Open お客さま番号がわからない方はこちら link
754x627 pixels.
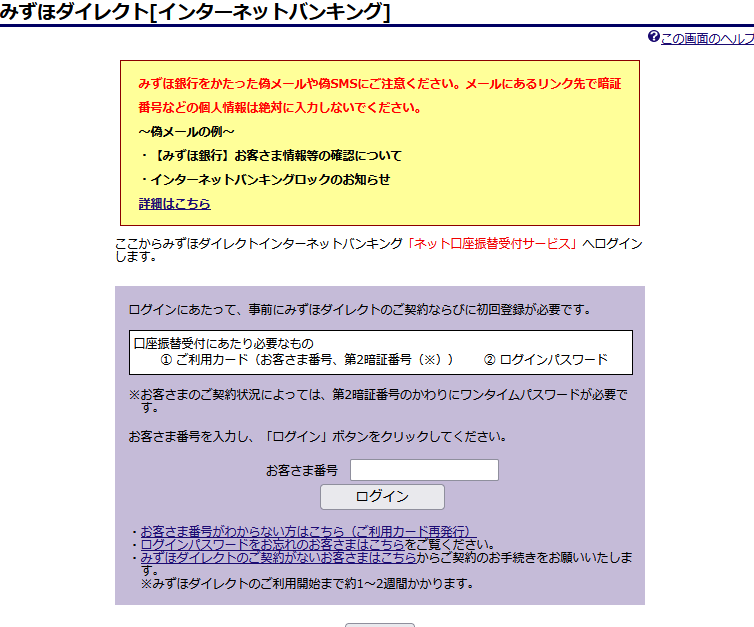[x=308, y=531]
